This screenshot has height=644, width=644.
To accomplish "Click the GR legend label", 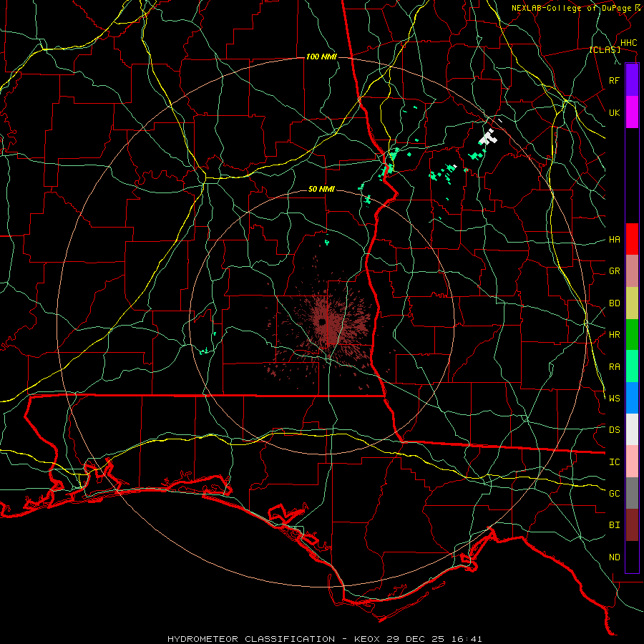I will [x=614, y=271].
